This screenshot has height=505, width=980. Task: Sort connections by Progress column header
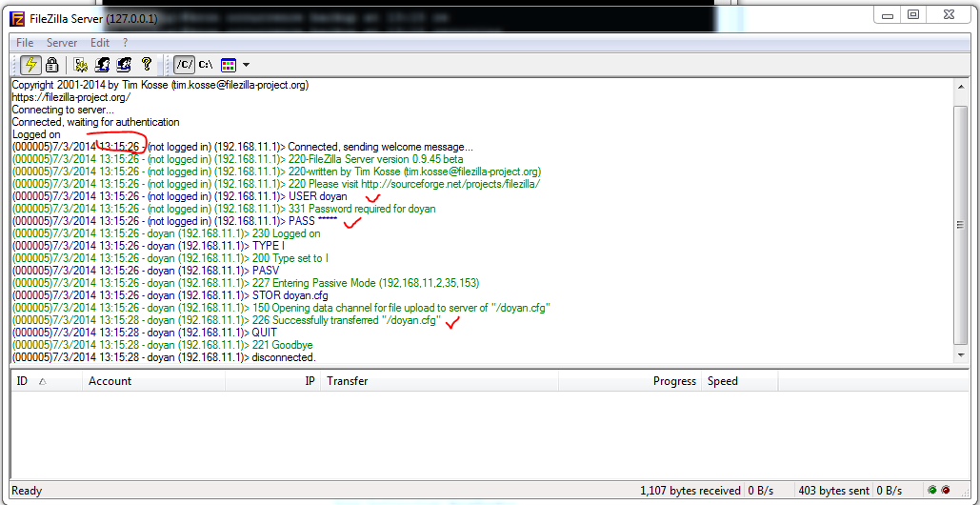point(630,380)
